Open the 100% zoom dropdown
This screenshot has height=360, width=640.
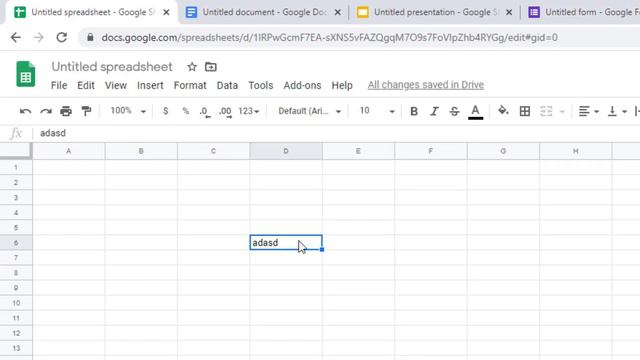[x=128, y=111]
